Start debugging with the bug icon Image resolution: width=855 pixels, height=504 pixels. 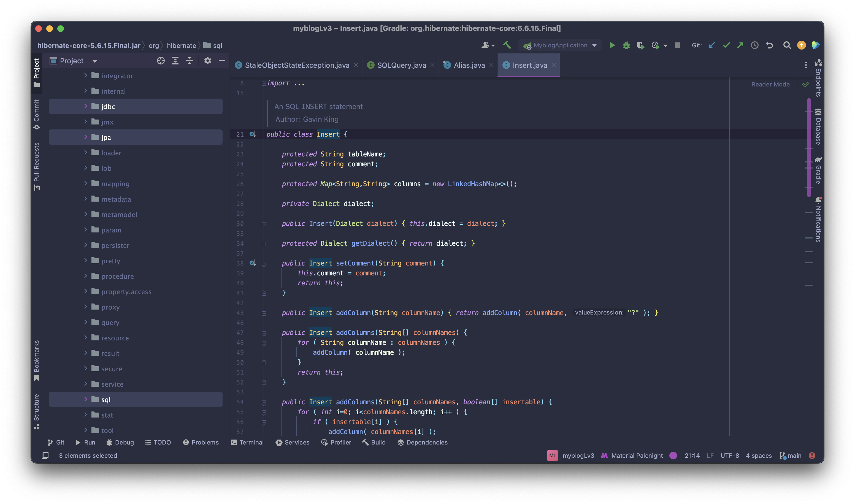[626, 45]
